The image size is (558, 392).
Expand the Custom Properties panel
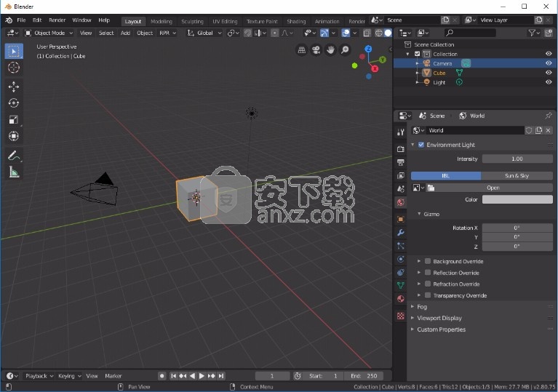pyautogui.click(x=442, y=329)
